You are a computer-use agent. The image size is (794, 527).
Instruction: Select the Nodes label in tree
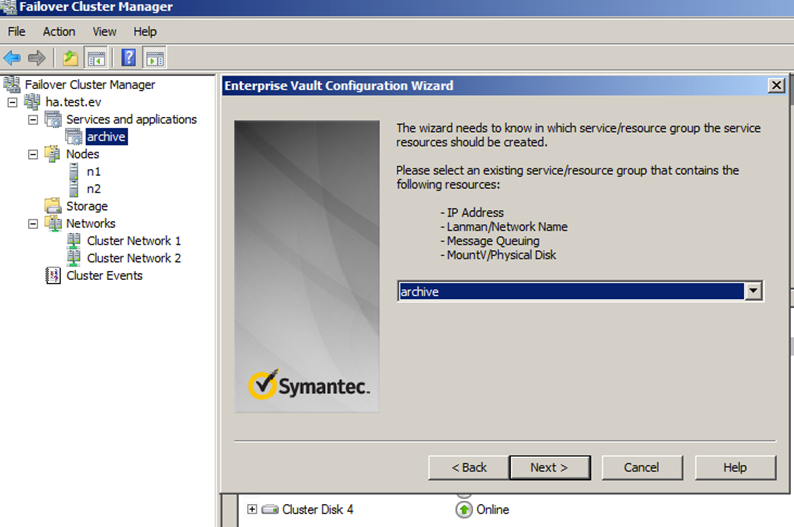tap(83, 154)
